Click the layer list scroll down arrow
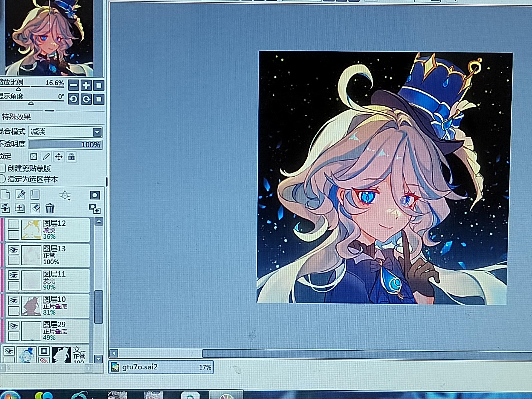This screenshot has width=532, height=399. pos(98,359)
